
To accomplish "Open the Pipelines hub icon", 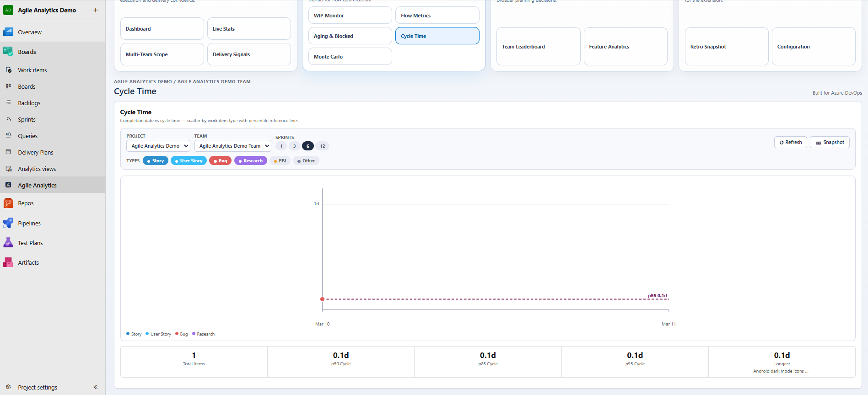I will (x=8, y=223).
